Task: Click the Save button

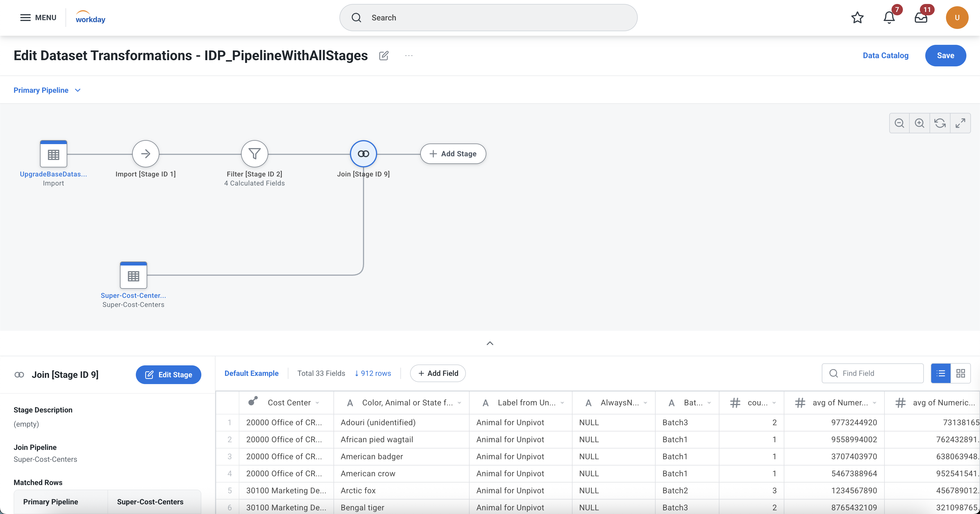Action: [x=945, y=56]
